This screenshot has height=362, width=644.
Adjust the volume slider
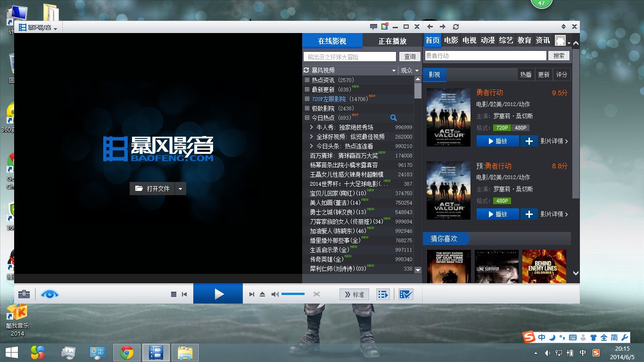pos(293,294)
